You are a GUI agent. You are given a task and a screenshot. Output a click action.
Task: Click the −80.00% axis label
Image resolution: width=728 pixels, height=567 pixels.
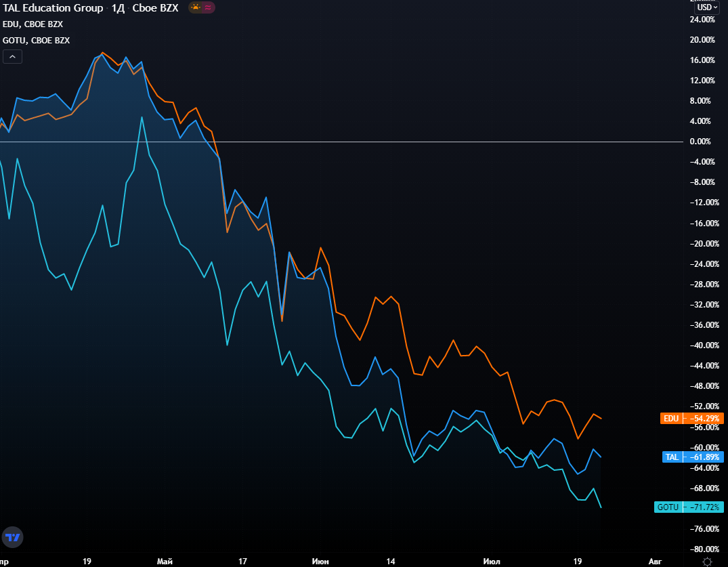click(x=704, y=549)
